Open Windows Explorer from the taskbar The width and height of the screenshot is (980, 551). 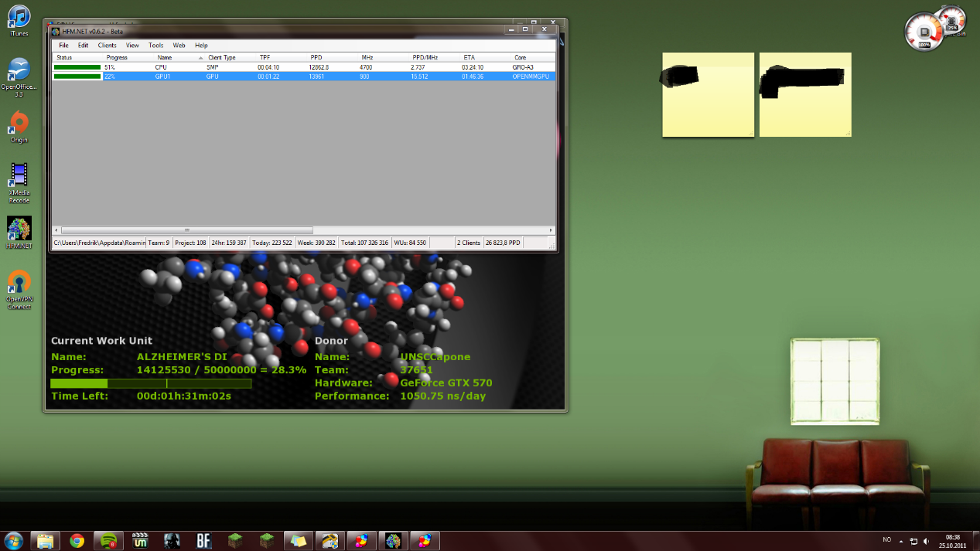click(45, 540)
